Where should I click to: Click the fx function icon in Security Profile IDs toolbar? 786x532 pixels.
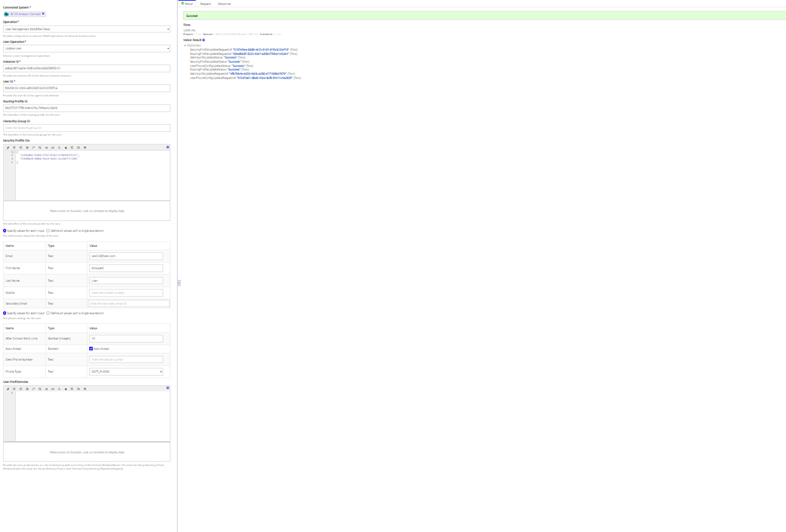(59, 147)
